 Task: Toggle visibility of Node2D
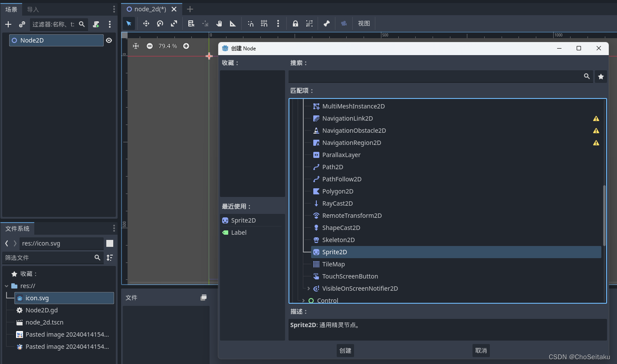coord(109,40)
